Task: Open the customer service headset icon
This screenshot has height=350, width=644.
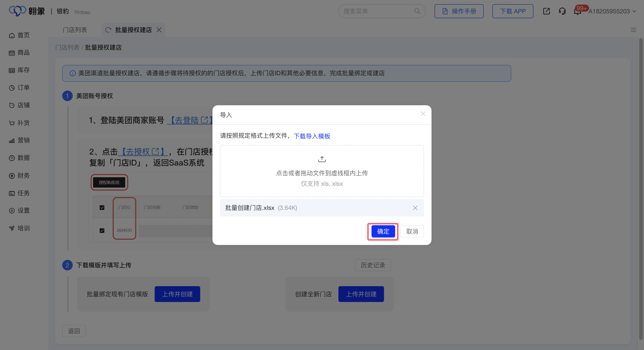Action: point(562,11)
